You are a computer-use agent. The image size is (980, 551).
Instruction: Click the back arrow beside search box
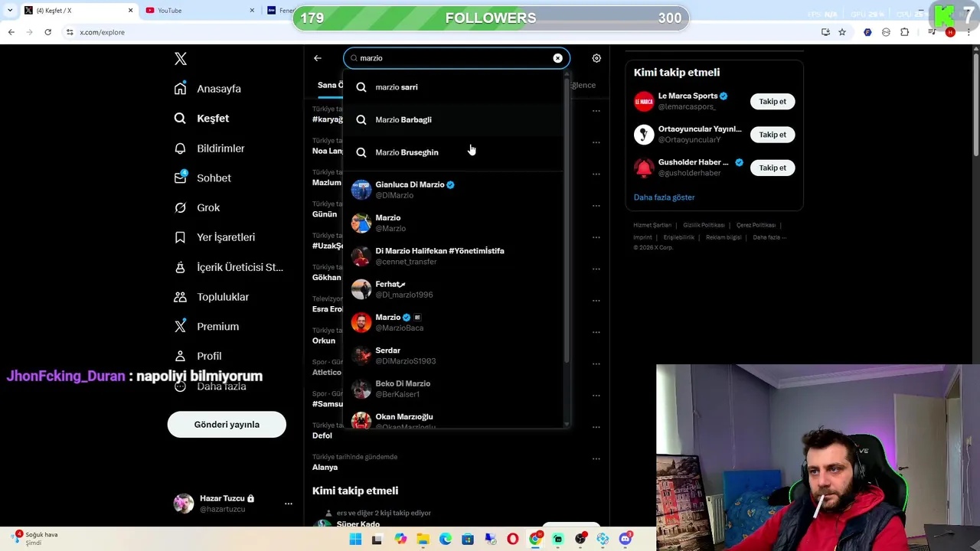[318, 58]
